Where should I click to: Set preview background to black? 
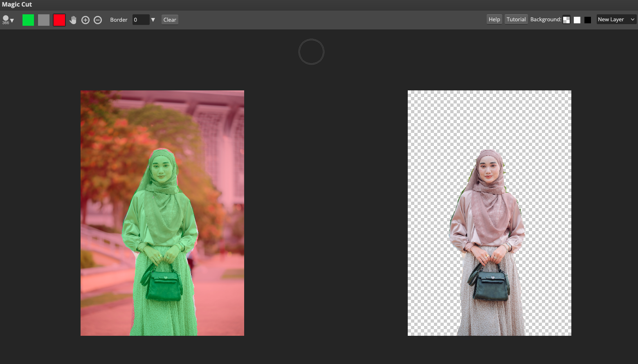pyautogui.click(x=588, y=20)
